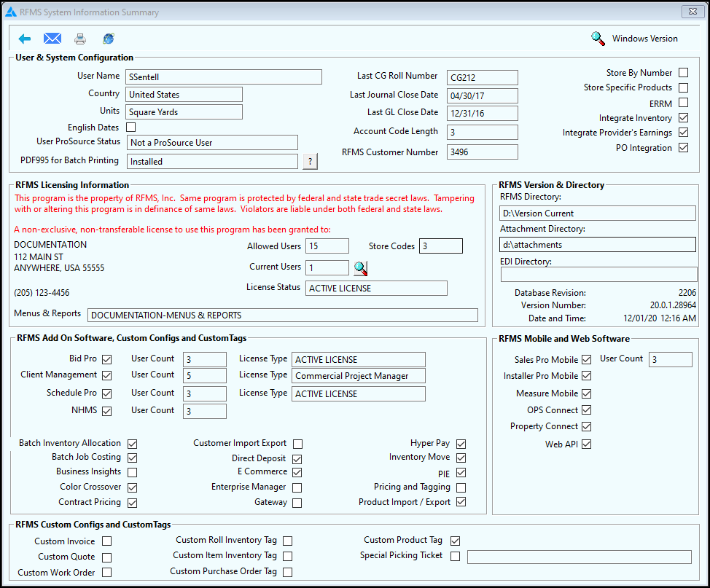Click the RFMS Customer Number field
Screen dimensions: 710x588
point(483,152)
